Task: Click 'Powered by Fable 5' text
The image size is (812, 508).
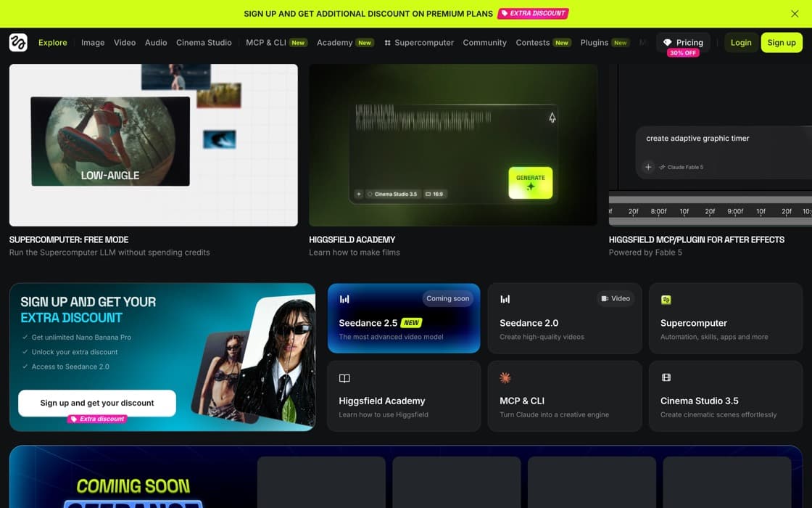Action: point(645,253)
